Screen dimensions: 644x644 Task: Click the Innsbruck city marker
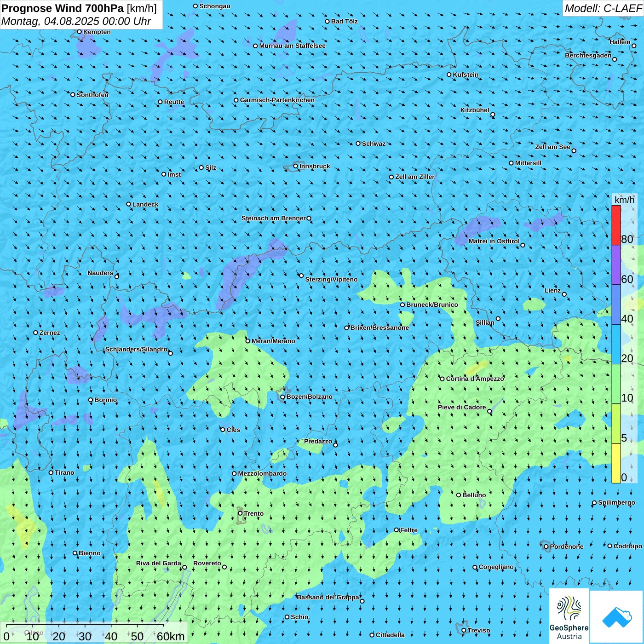coord(296,166)
